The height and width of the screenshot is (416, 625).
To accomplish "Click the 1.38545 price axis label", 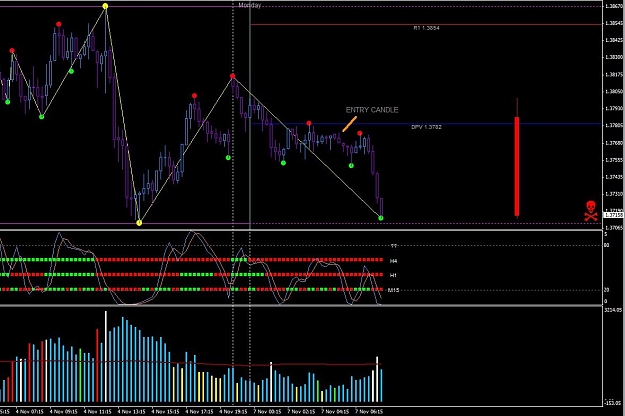I will pos(614,23).
